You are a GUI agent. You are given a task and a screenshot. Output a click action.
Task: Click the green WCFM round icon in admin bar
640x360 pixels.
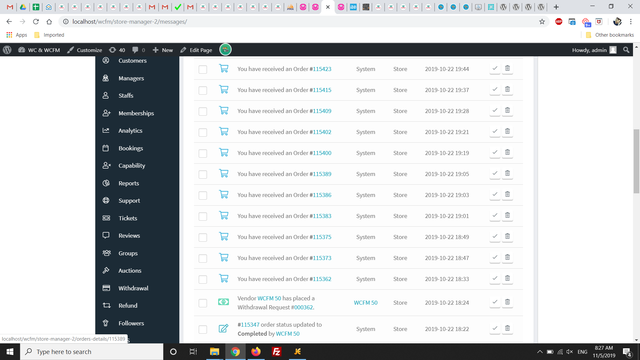coord(225,50)
